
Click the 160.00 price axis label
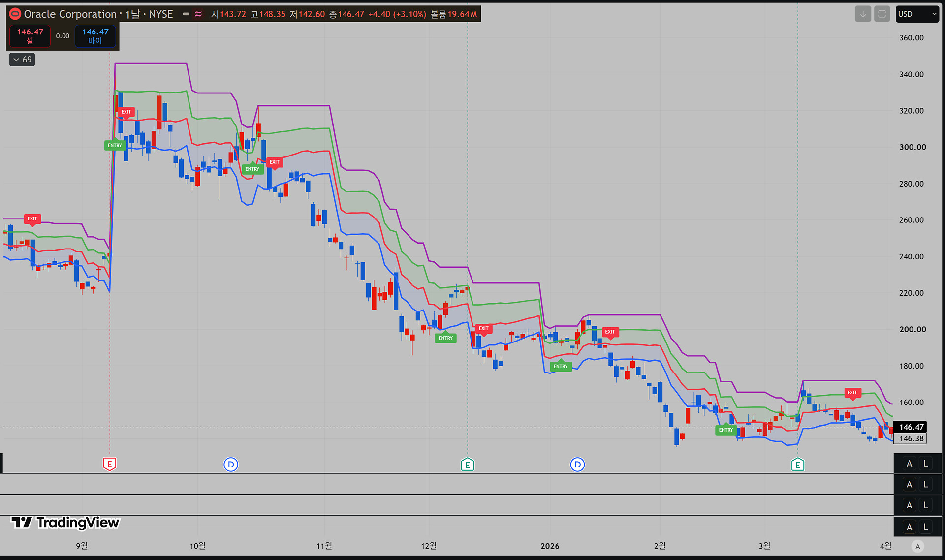[912, 402]
